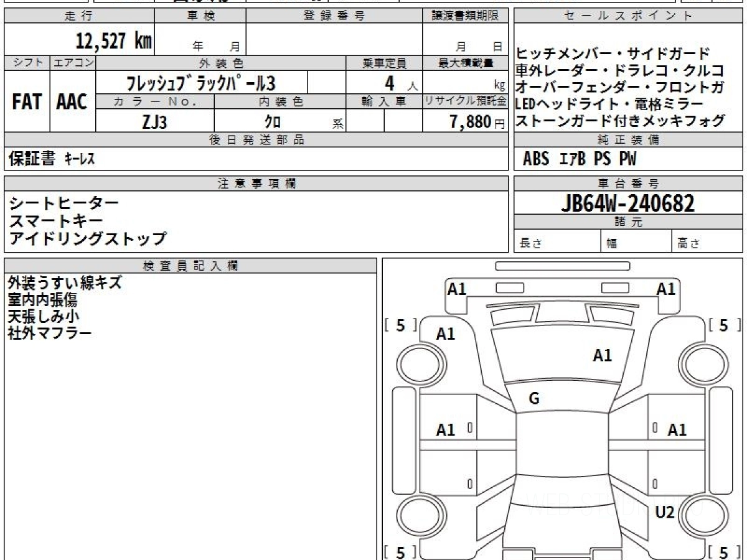
Task: Click the 後日発送部品 header
Action: (256, 140)
